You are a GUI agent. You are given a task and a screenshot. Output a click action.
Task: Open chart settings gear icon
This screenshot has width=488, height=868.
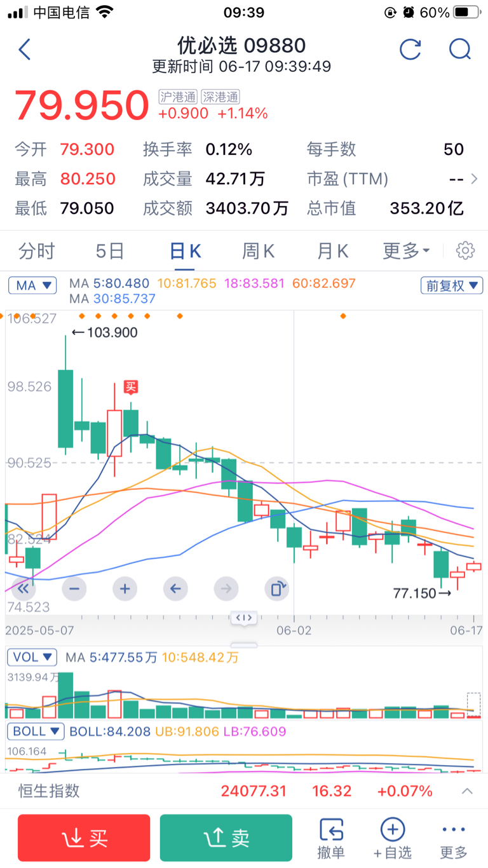pyautogui.click(x=466, y=251)
